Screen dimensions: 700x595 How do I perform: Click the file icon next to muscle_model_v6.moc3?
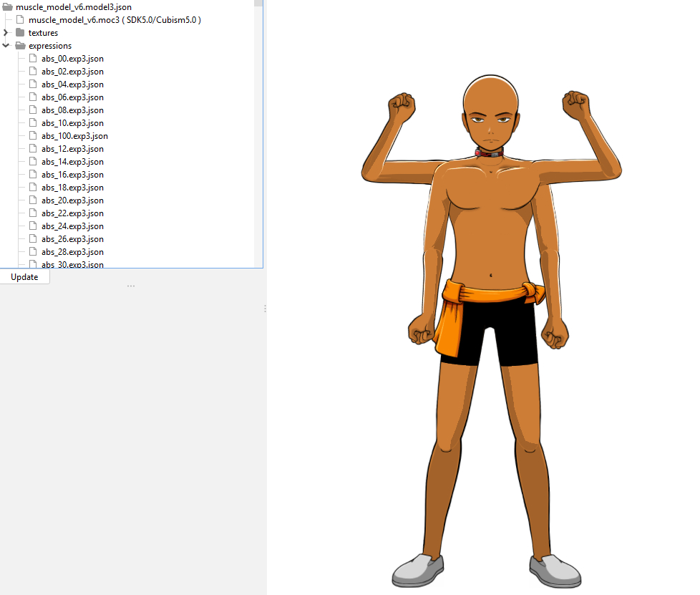(20, 20)
